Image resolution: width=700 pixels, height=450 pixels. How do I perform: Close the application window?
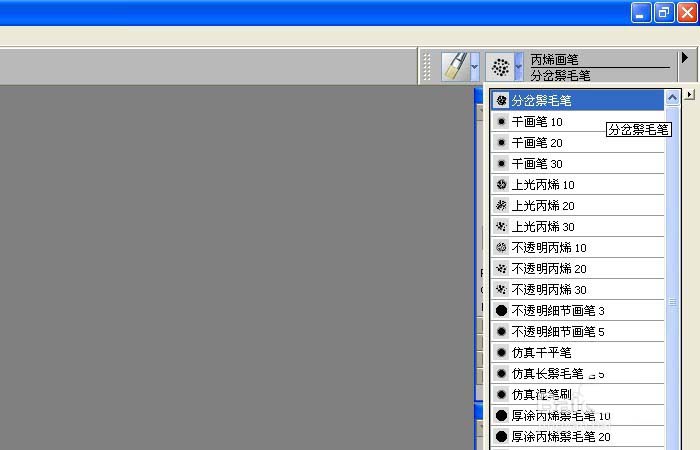pos(688,12)
